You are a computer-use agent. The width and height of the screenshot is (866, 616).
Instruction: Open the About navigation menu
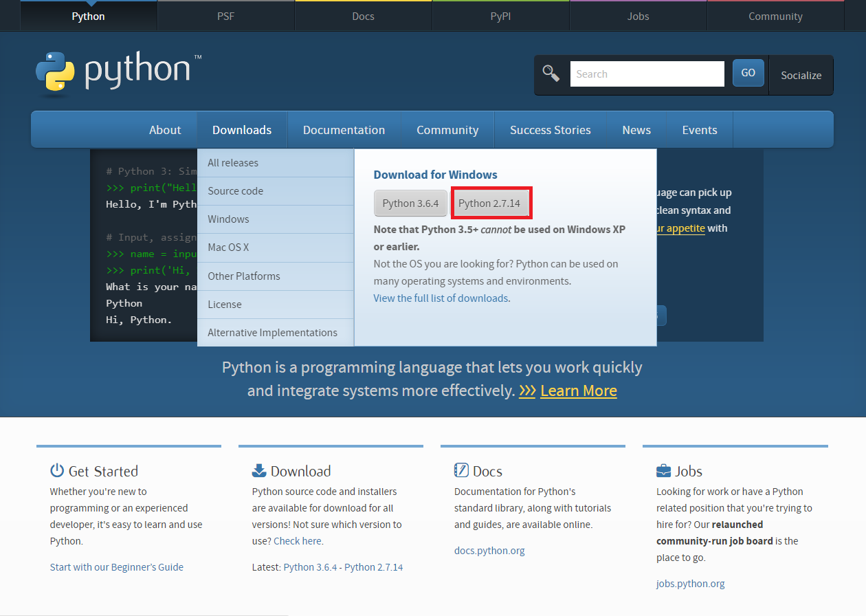click(x=165, y=130)
